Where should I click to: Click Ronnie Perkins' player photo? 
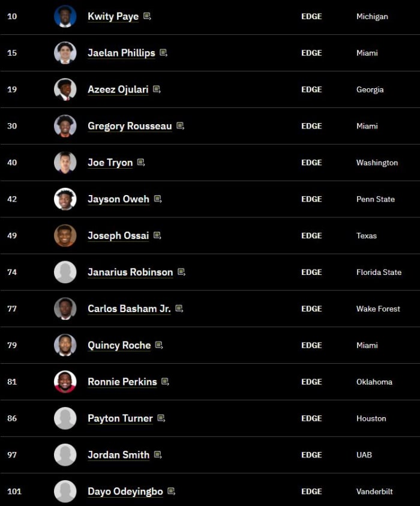[65, 382]
